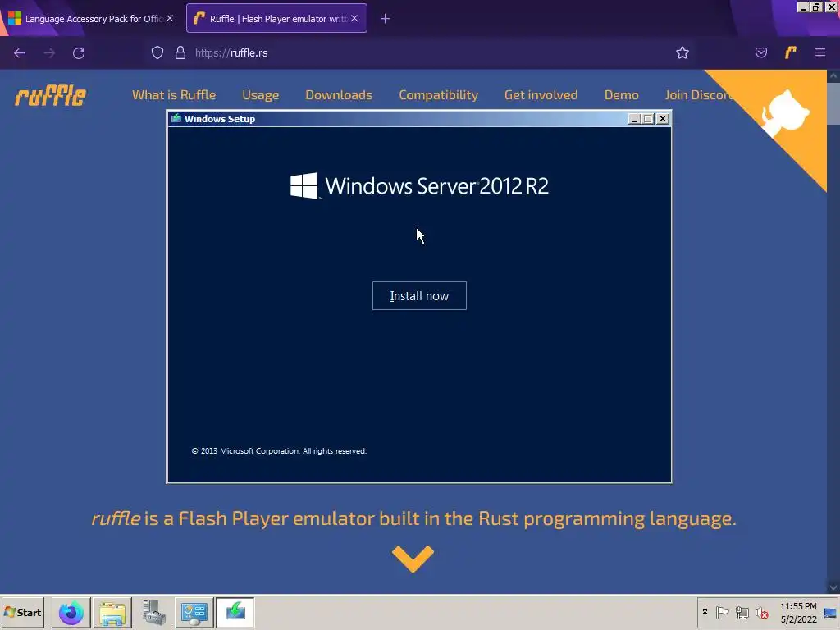Close the Language Accessory Pack tab
The height and width of the screenshot is (630, 840).
click(170, 18)
